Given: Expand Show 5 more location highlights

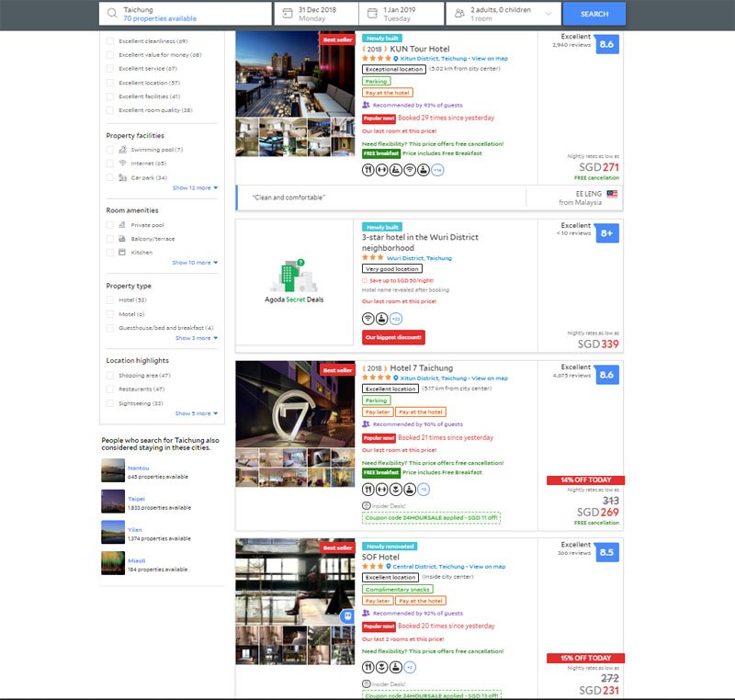Looking at the screenshot, I should click(x=197, y=413).
